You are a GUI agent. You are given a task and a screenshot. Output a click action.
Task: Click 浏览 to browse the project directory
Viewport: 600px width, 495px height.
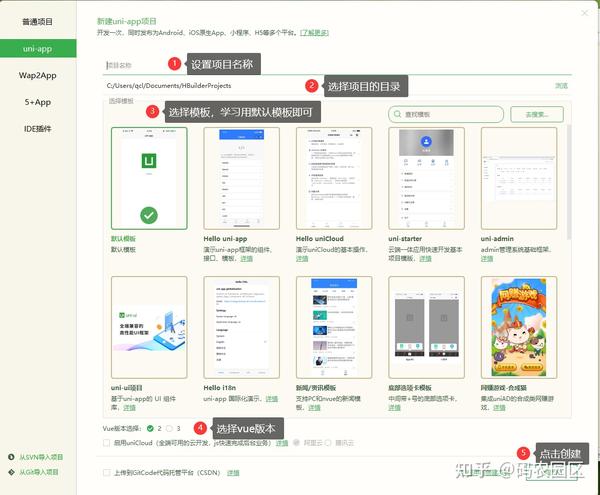(x=561, y=86)
